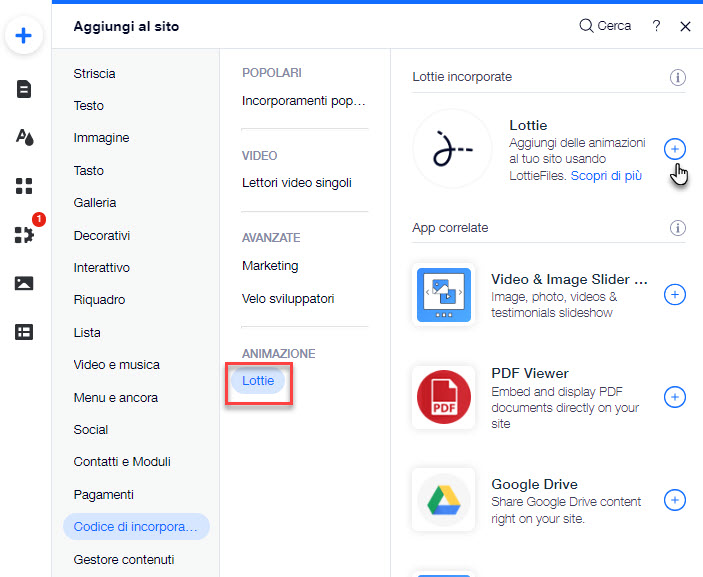Open the Pages icon in left sidebar

click(x=24, y=89)
